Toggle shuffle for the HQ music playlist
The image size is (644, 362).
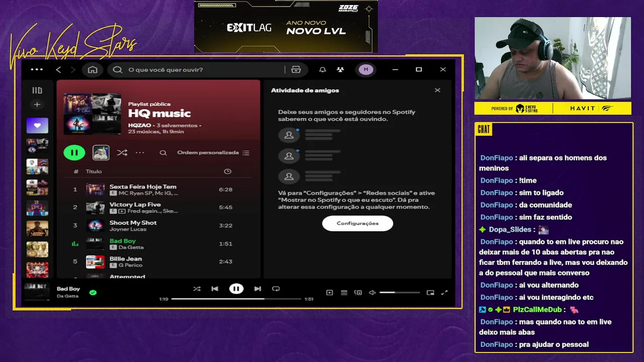click(x=122, y=152)
